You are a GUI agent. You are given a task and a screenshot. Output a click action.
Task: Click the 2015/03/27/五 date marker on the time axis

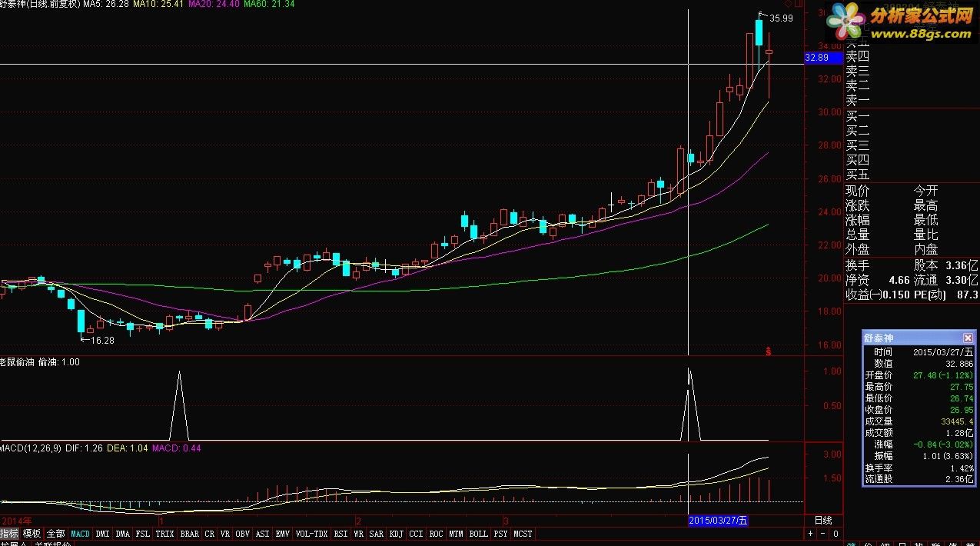tap(717, 520)
